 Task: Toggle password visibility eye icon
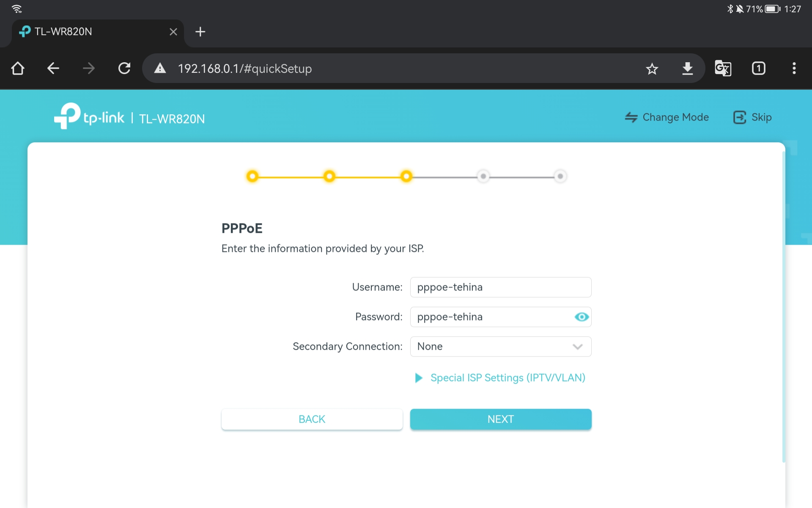click(x=582, y=317)
